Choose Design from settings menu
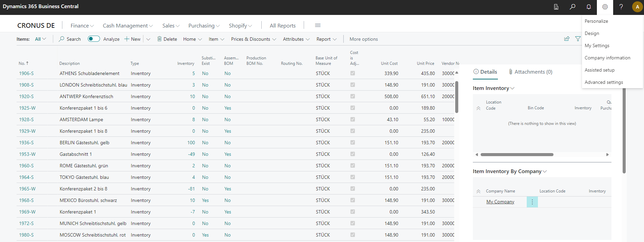 (x=592, y=33)
